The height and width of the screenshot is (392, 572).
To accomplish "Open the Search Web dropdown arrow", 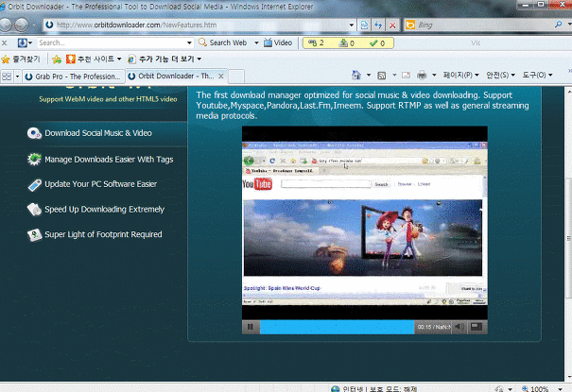I will click(256, 43).
